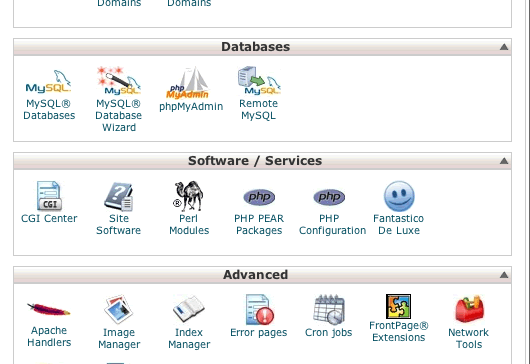Open the Remote MySQL icon
The height and width of the screenshot is (364, 530).
259,80
